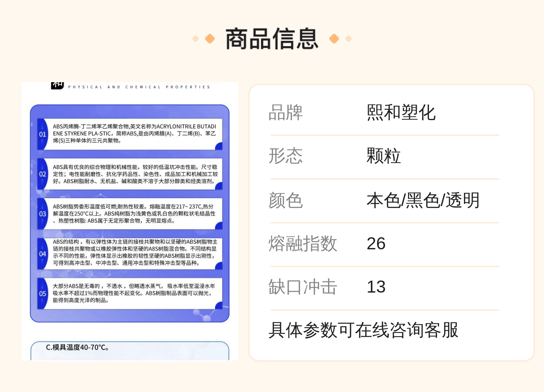Click the PHYSICAL AND CHEMICAL PROPERTIES caption
Viewport: 544px width, 392px height.
139,87
